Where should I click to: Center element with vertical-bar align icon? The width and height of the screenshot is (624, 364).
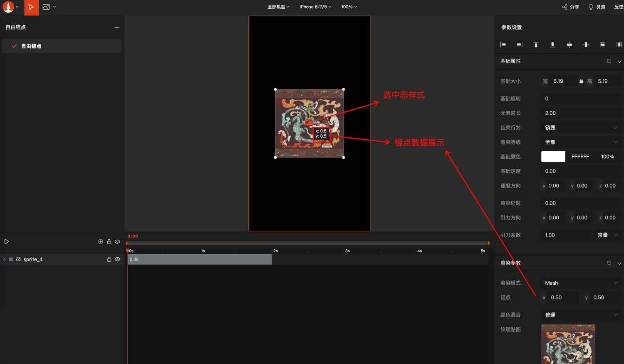point(586,44)
